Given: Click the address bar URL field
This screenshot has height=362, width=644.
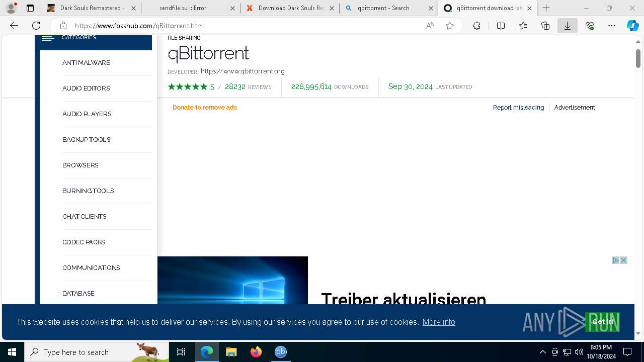Looking at the screenshot, I should pos(242,26).
